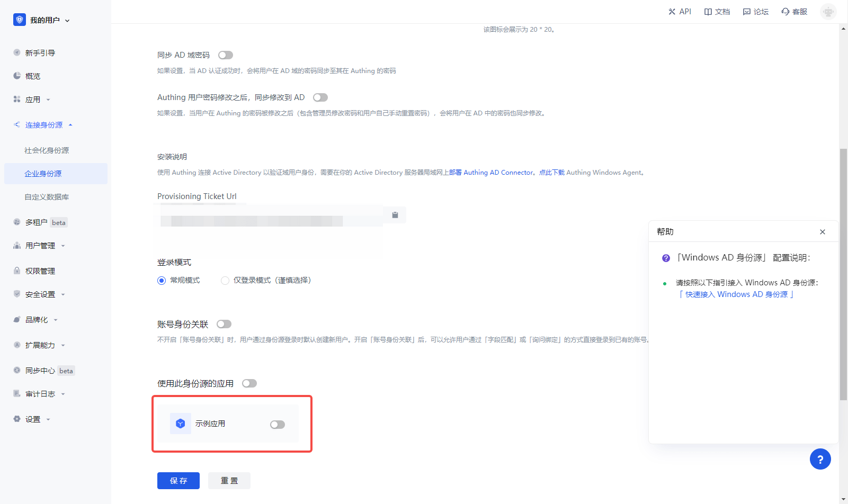Click the 保存 save button
The height and width of the screenshot is (504, 848).
tap(178, 481)
